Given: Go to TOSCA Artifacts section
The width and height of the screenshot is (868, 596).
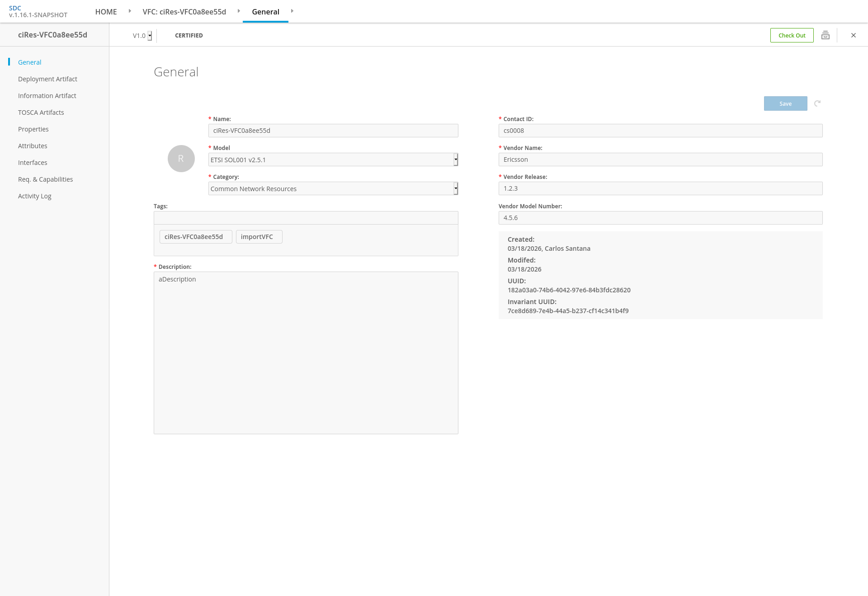Looking at the screenshot, I should tap(41, 113).
